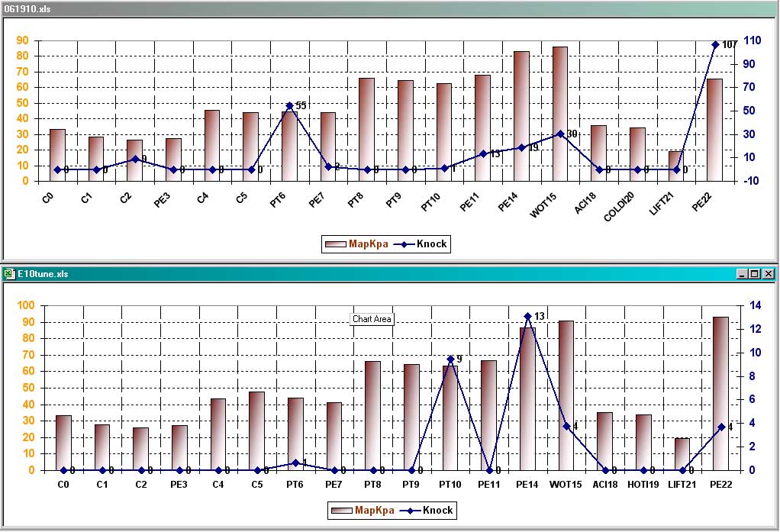Click the PE14 Knock peak labeled 13
The height and width of the screenshot is (532, 780).
527,316
